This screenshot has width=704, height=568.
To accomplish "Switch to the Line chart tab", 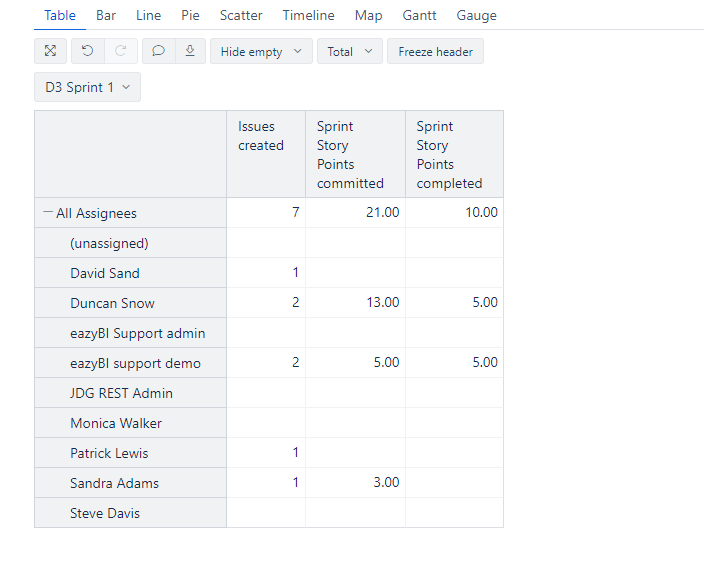I will (x=149, y=15).
